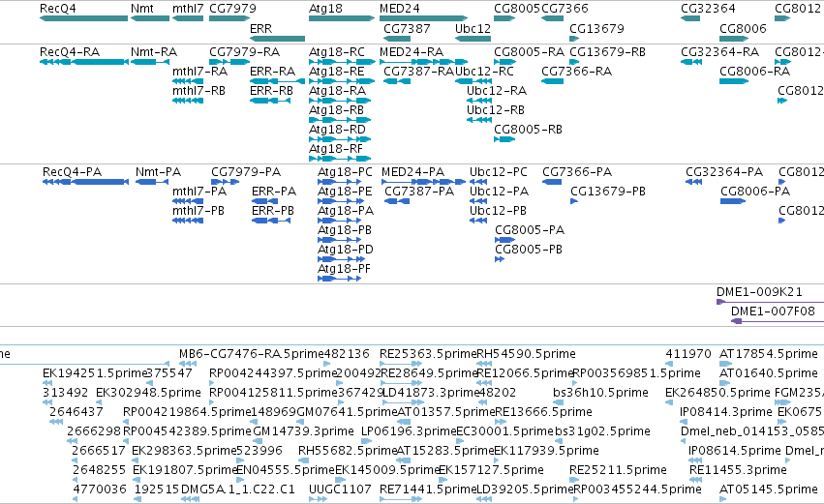Select the MED24-RA transcript label
This screenshot has width=824, height=504.
pyautogui.click(x=412, y=52)
